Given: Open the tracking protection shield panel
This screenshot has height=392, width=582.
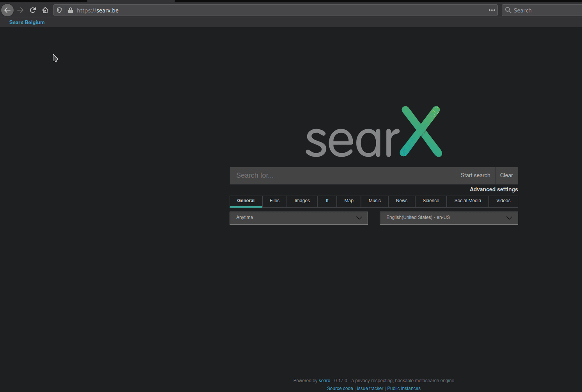Looking at the screenshot, I should click(x=59, y=10).
